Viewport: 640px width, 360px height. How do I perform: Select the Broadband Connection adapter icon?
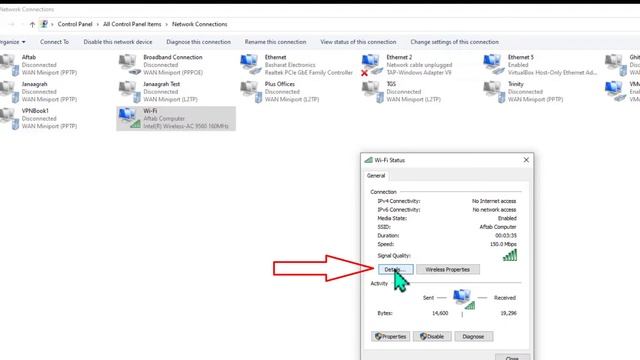129,65
